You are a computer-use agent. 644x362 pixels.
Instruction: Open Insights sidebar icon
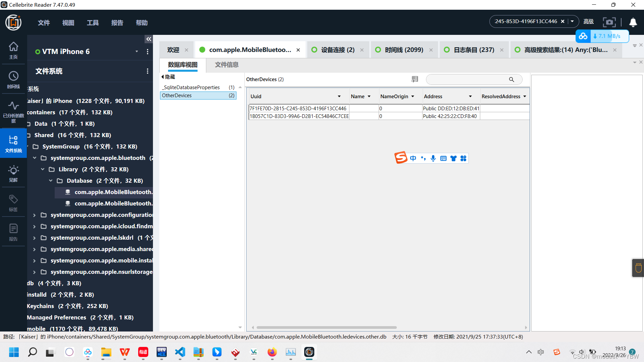pos(13,173)
